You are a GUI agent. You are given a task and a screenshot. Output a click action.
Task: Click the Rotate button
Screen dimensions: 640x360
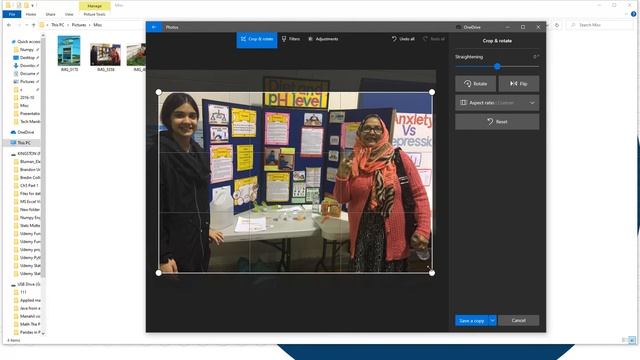click(476, 84)
